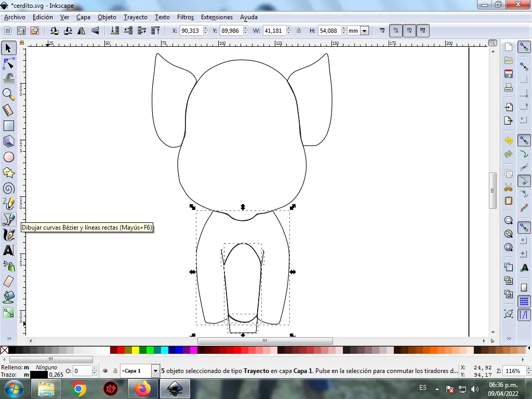532x399 pixels.
Task: Select the Star and polygon tool
Action: (x=8, y=172)
